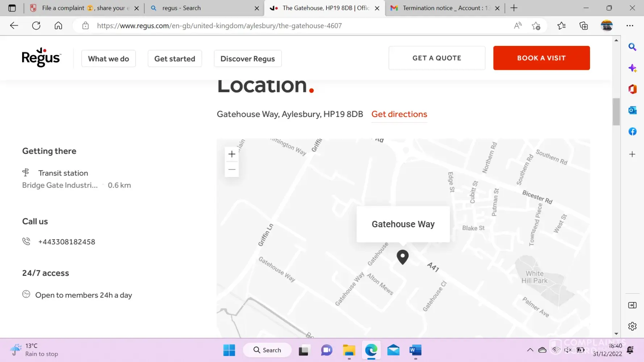Screen dimensions: 644x362
Task: Click the BOOK A VISIT button
Action: point(541,58)
